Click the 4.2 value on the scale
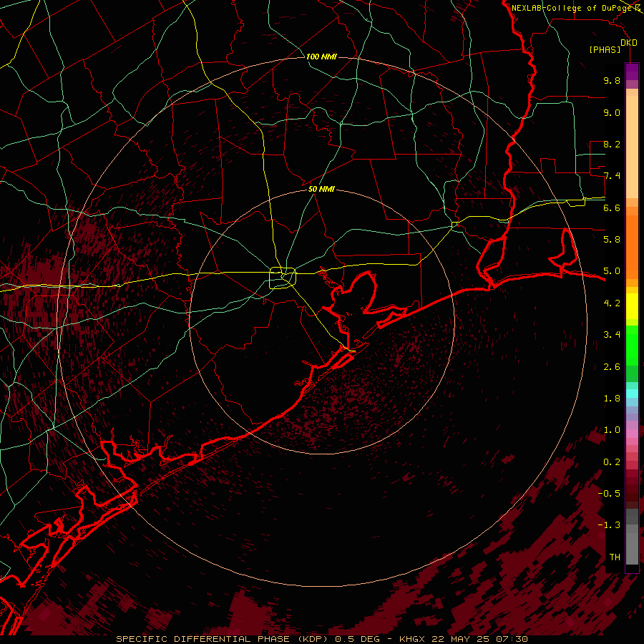 tap(612, 303)
